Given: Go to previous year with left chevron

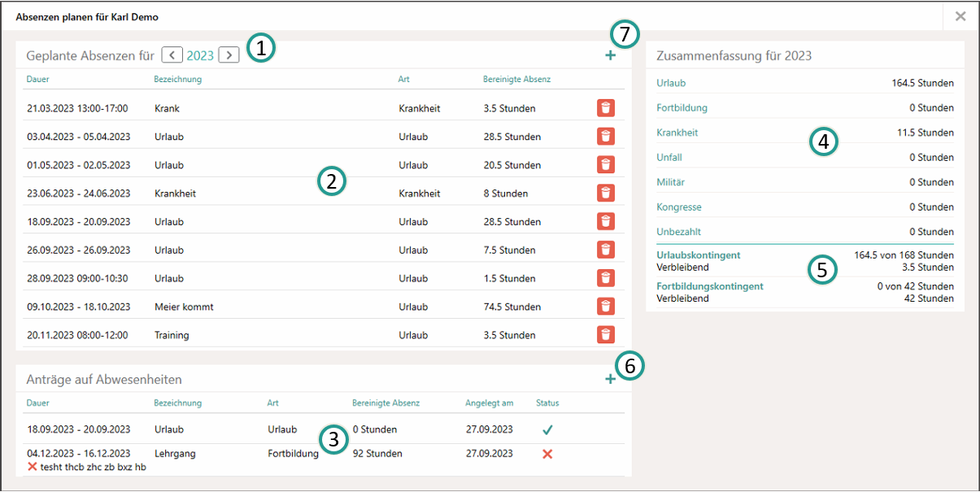Looking at the screenshot, I should pyautogui.click(x=172, y=55).
